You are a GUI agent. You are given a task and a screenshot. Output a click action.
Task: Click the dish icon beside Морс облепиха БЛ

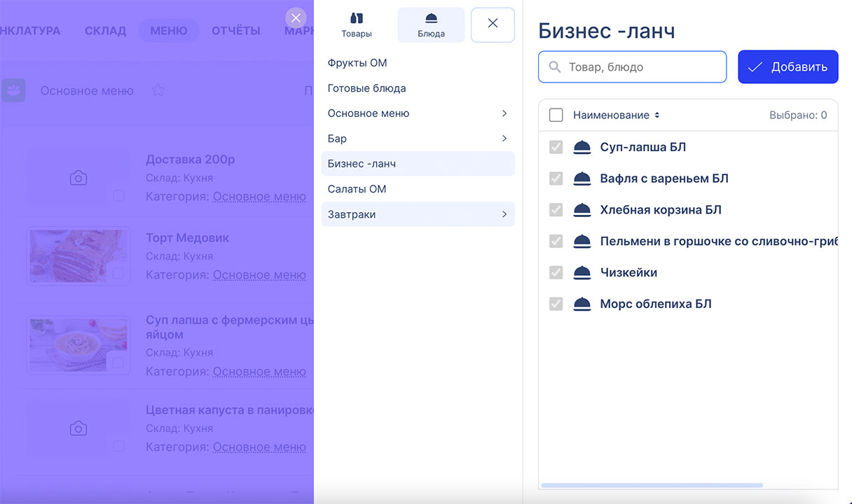[582, 304]
